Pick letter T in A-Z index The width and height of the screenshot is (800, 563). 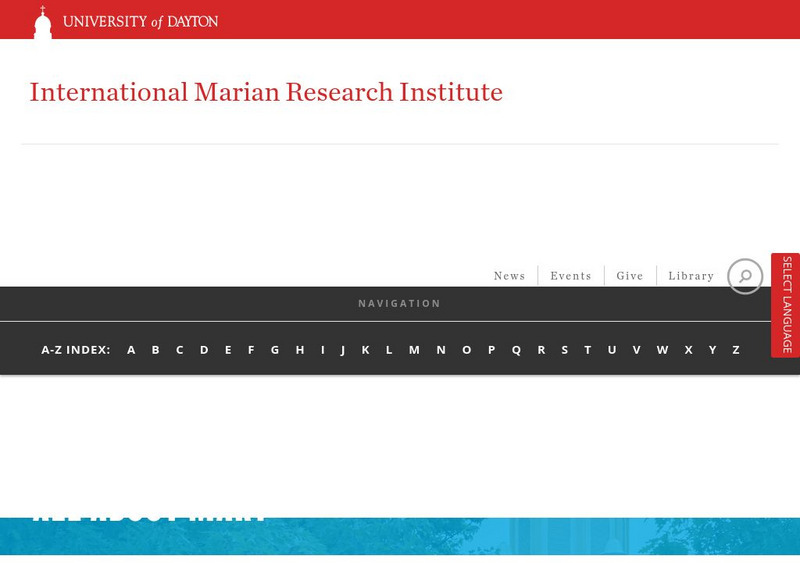point(588,350)
